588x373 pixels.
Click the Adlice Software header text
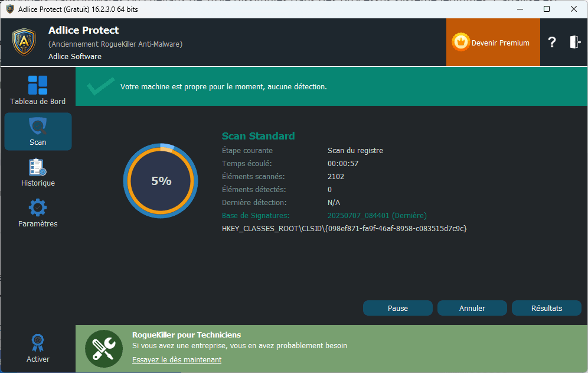click(75, 56)
